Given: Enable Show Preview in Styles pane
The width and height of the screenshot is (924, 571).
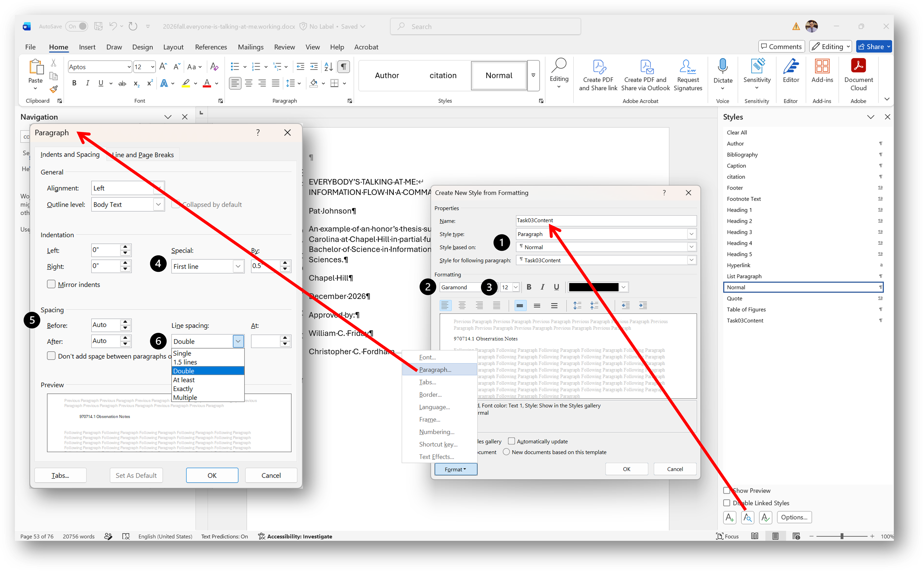Looking at the screenshot, I should [727, 490].
